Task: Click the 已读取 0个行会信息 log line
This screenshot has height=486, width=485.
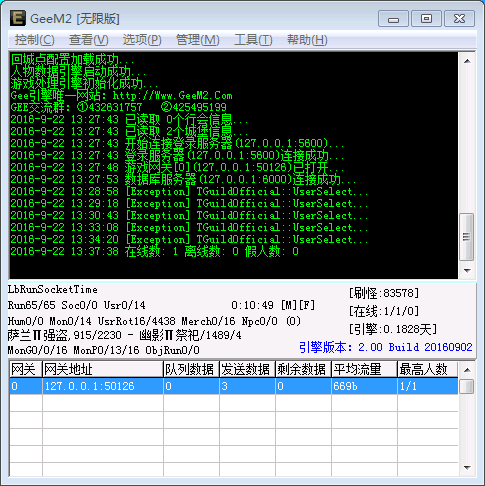Action: click(129, 119)
